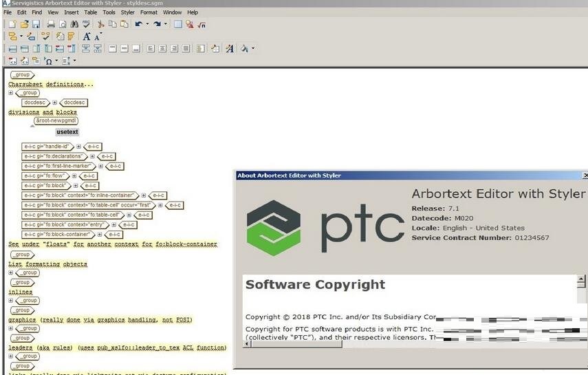Close the About Arbortext Editor dialog
Screen dimensions: 588x375
(x=585, y=175)
